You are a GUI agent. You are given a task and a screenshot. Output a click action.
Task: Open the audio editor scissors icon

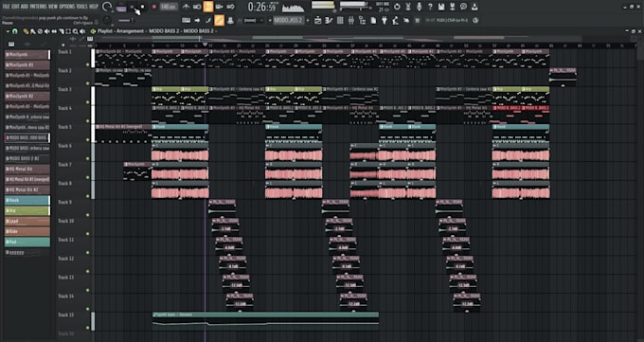pyautogui.click(x=408, y=7)
